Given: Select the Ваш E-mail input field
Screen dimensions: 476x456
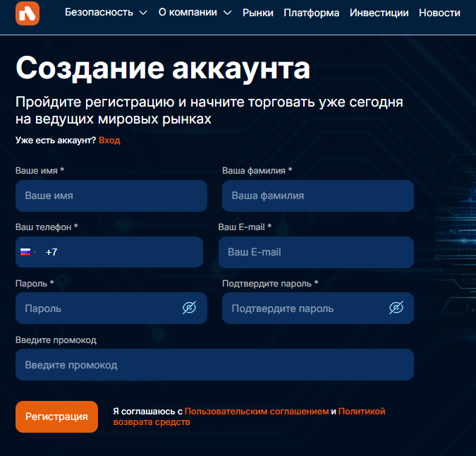Looking at the screenshot, I should pyautogui.click(x=315, y=252).
